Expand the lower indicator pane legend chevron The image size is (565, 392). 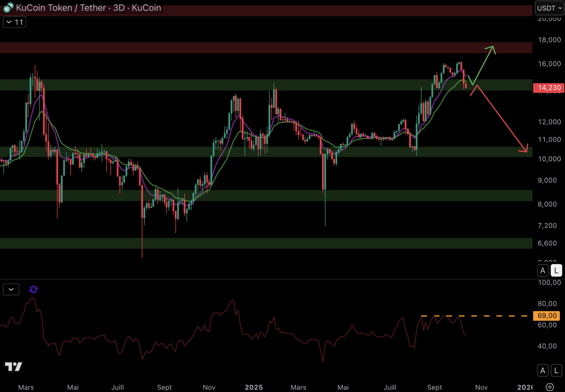point(11,289)
